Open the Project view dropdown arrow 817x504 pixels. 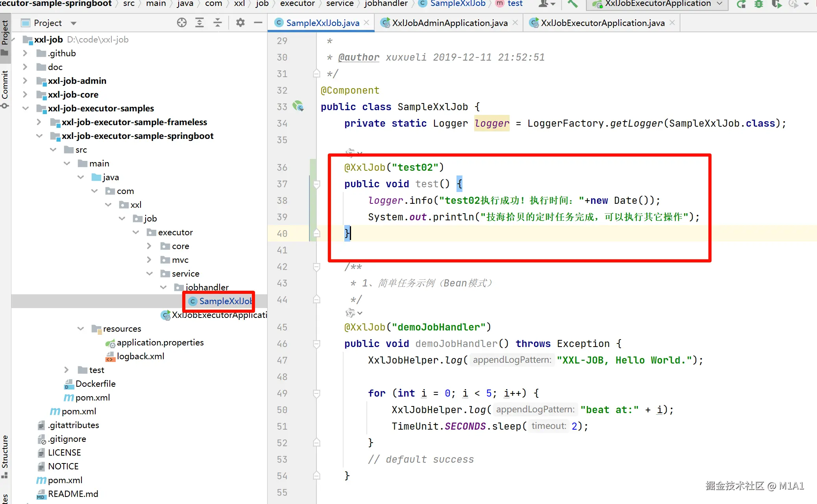(74, 23)
